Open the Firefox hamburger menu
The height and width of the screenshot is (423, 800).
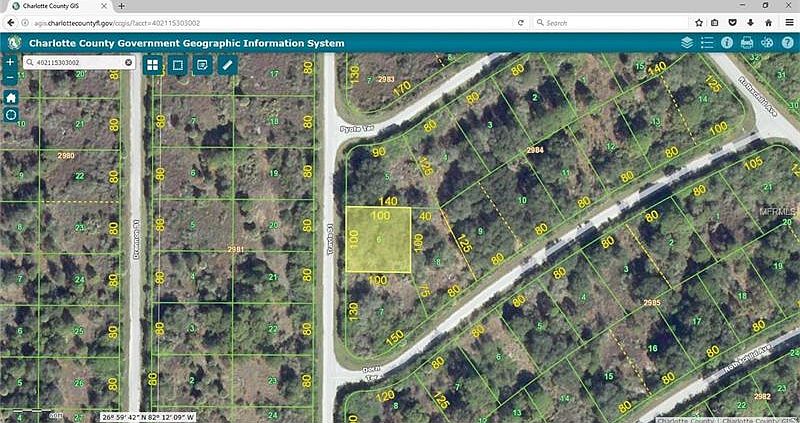tap(789, 23)
